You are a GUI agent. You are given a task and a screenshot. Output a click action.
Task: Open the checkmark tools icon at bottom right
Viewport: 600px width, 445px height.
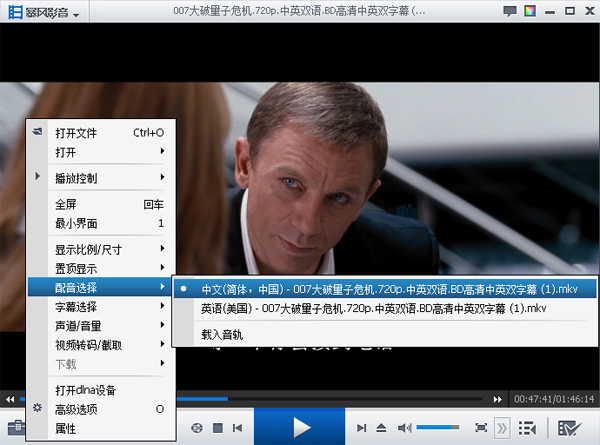click(569, 428)
